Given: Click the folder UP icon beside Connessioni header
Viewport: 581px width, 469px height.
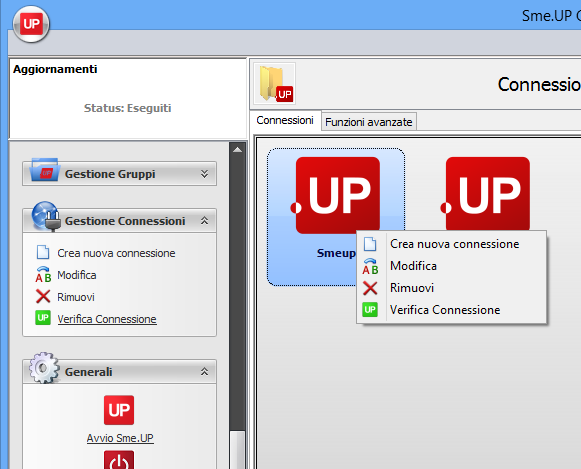Looking at the screenshot, I should pyautogui.click(x=275, y=84).
